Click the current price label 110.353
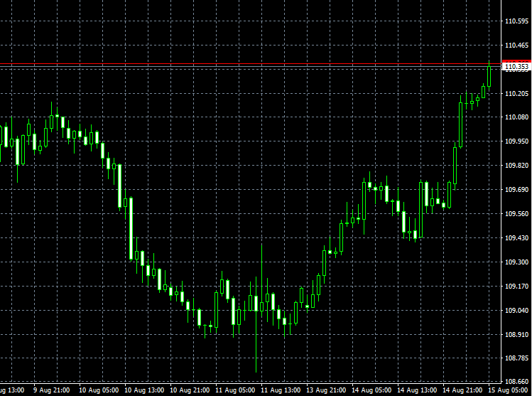The height and width of the screenshot is (396, 532). [517, 67]
